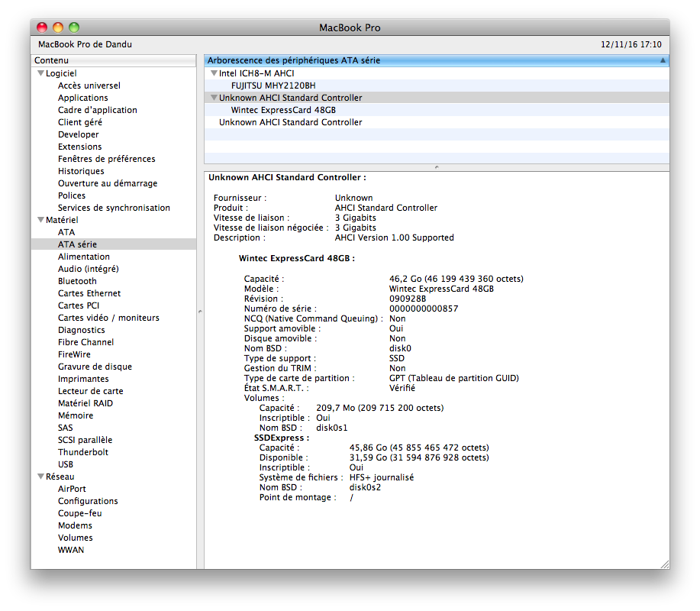Select Audio (intégré) in the sidebar

[x=89, y=269]
